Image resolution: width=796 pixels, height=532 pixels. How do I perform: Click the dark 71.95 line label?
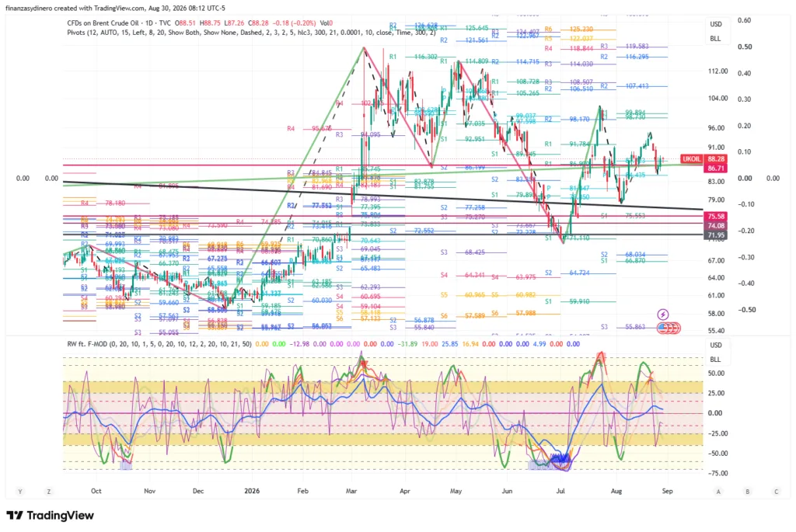tap(716, 235)
